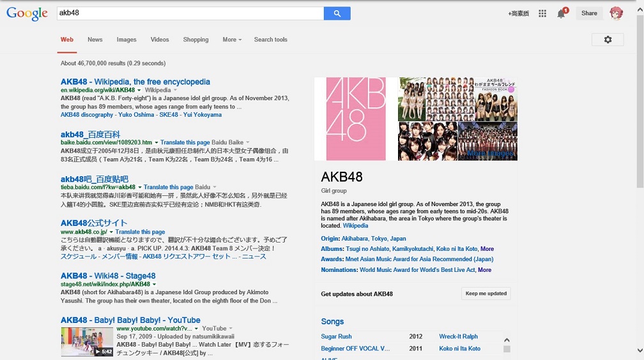
Task: Open the Beginner OFF VOCAL song link
Action: click(x=355, y=349)
